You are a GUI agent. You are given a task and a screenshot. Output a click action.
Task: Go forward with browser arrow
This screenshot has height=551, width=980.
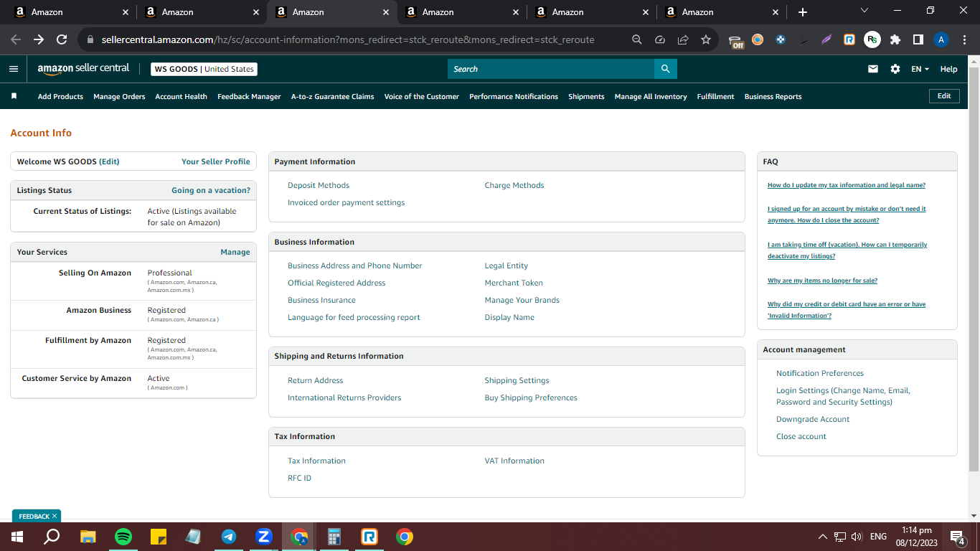pos(39,39)
